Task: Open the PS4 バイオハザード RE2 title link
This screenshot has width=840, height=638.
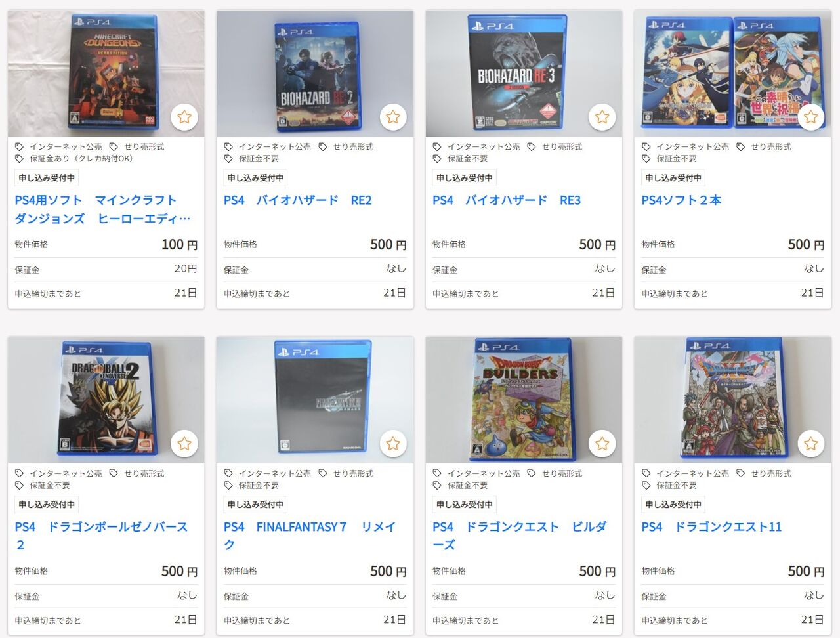Action: 298,200
